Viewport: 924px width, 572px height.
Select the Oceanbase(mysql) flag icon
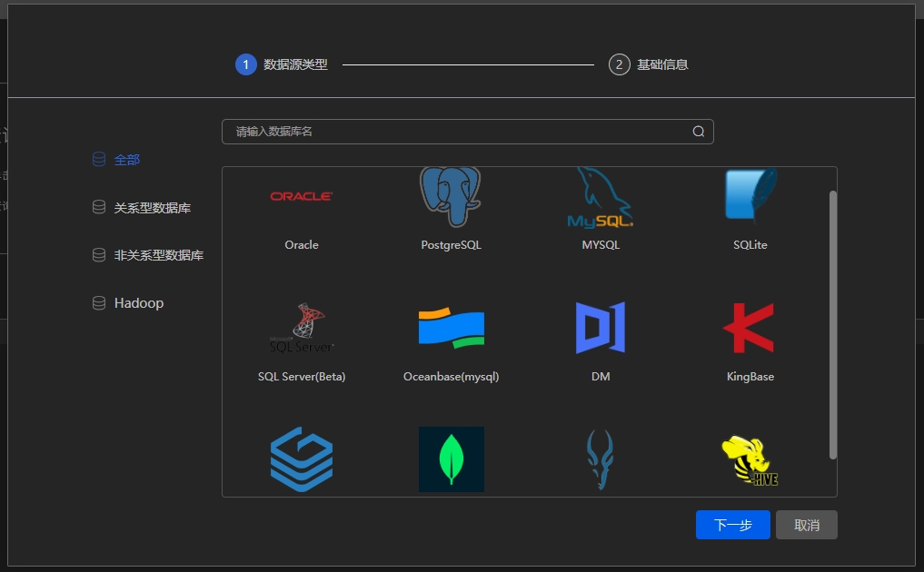(452, 328)
